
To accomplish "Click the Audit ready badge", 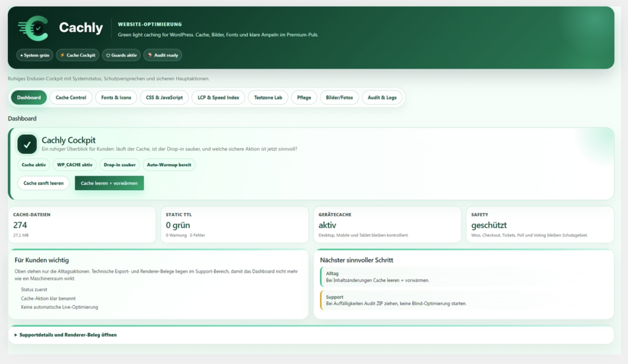I will (163, 55).
